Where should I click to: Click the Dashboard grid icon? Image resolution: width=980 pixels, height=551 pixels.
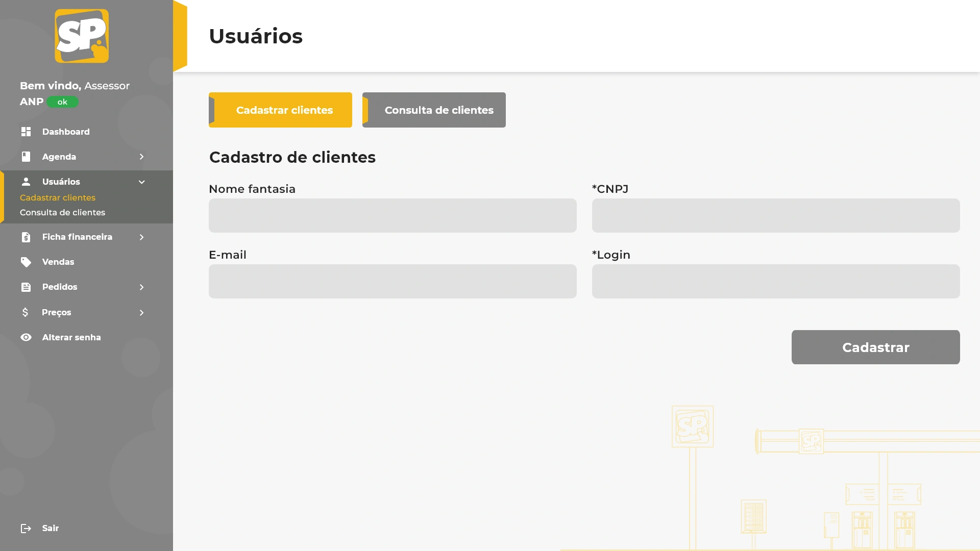pos(26,132)
